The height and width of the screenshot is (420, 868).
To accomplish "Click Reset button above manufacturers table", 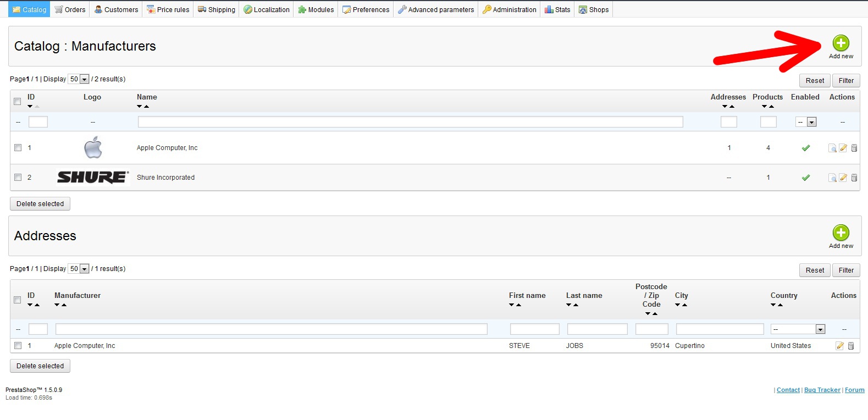I will click(815, 81).
